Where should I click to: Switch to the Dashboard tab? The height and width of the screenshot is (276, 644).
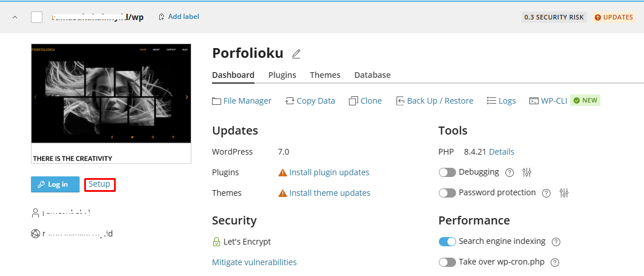click(233, 75)
